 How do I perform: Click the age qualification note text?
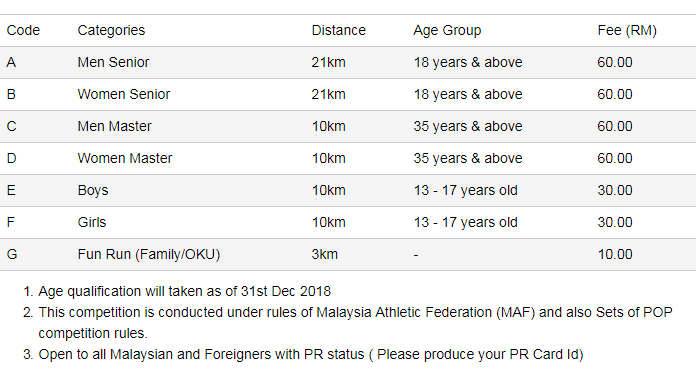pos(184,291)
